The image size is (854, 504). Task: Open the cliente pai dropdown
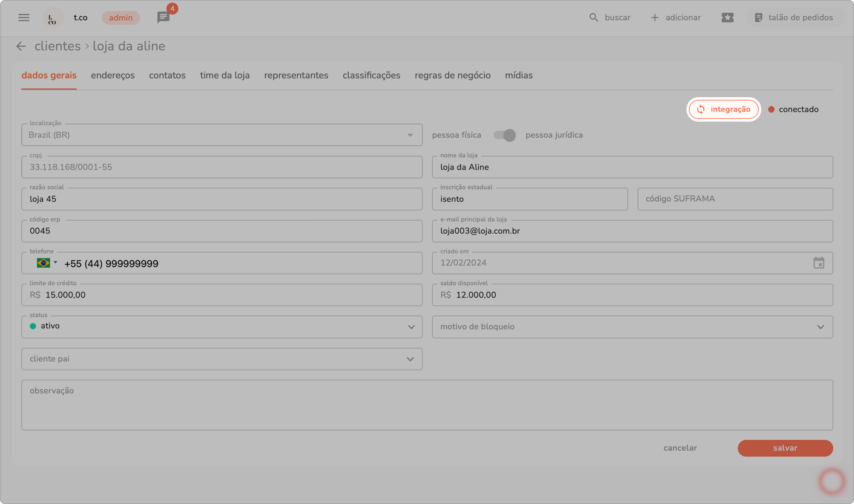[410, 359]
